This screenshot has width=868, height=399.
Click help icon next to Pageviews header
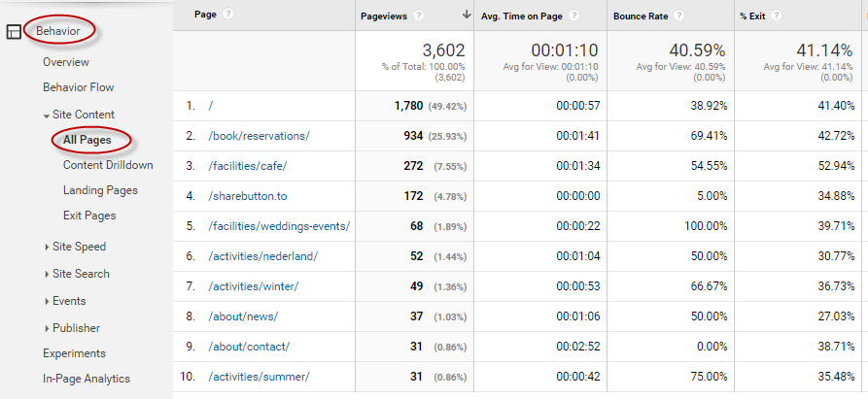pyautogui.click(x=418, y=16)
